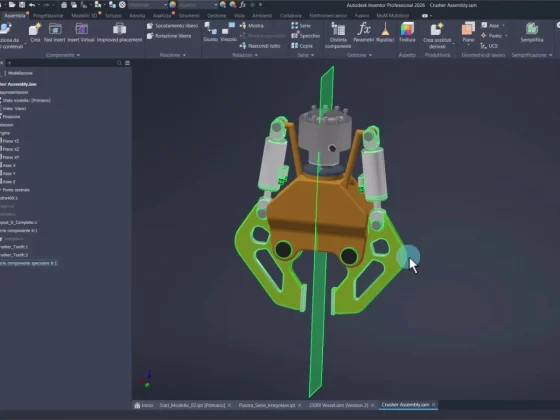The width and height of the screenshot is (560, 420).
Task: Select the UCS tool
Action: point(489,46)
